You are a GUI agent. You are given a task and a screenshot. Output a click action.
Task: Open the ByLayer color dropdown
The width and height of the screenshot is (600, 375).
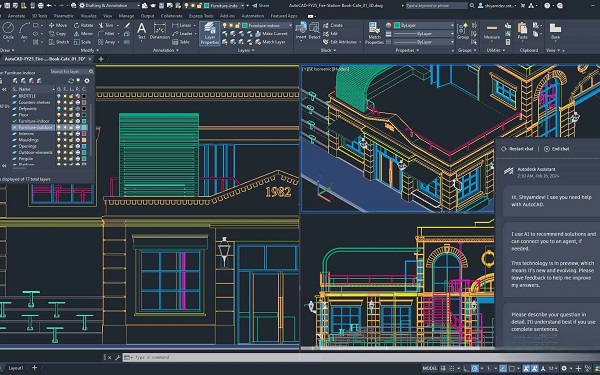pyautogui.click(x=424, y=25)
